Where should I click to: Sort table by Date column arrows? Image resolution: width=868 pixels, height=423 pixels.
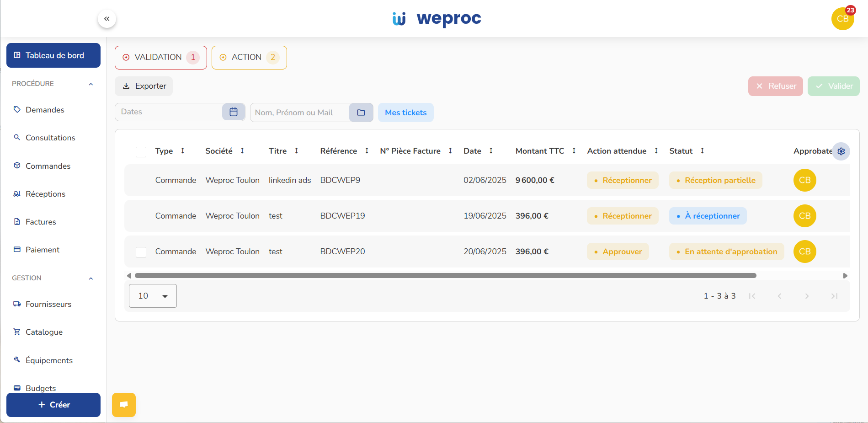click(491, 151)
